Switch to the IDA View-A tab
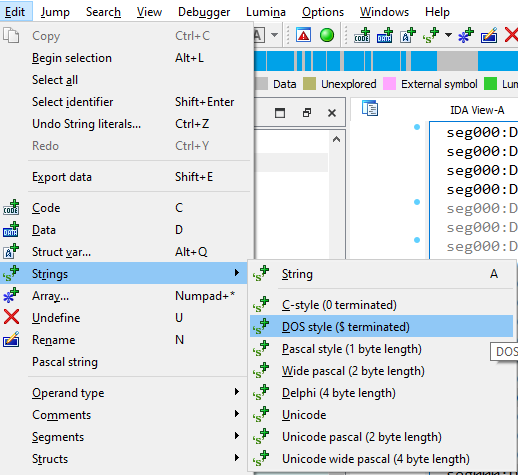This screenshot has width=518, height=475. click(x=477, y=110)
